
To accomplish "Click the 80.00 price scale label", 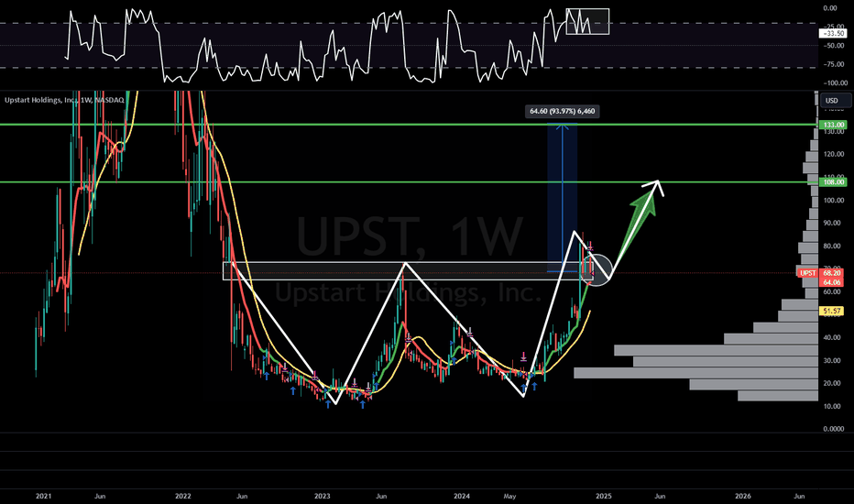I will [833, 246].
